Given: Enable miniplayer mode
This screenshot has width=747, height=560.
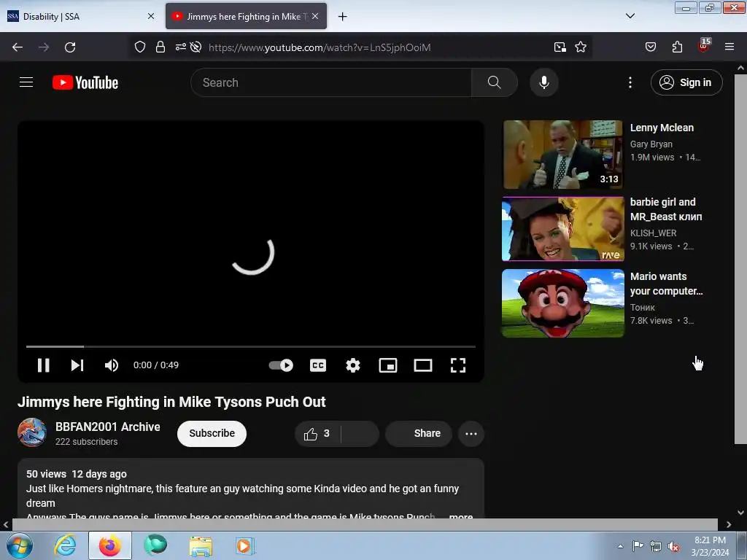Looking at the screenshot, I should (x=388, y=365).
